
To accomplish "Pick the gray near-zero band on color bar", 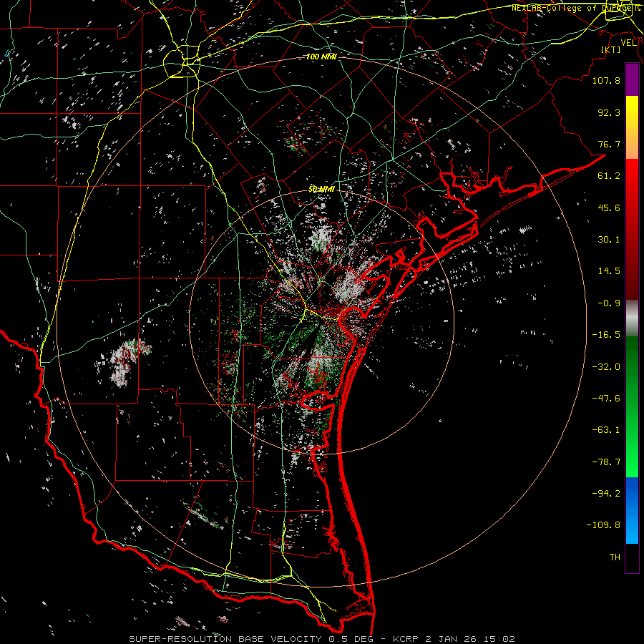I will (x=632, y=316).
